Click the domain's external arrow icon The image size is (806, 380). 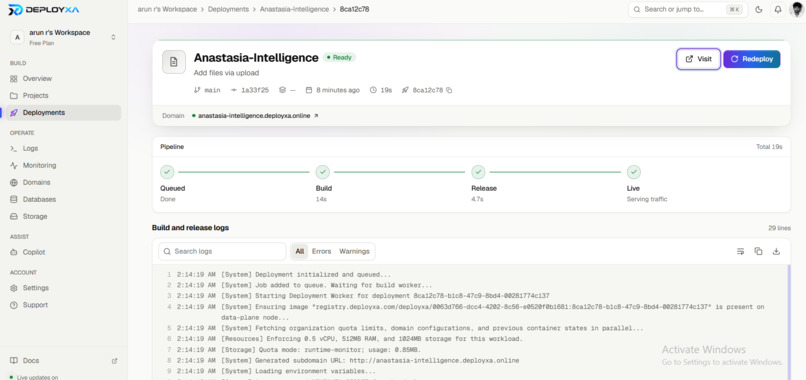(x=316, y=116)
